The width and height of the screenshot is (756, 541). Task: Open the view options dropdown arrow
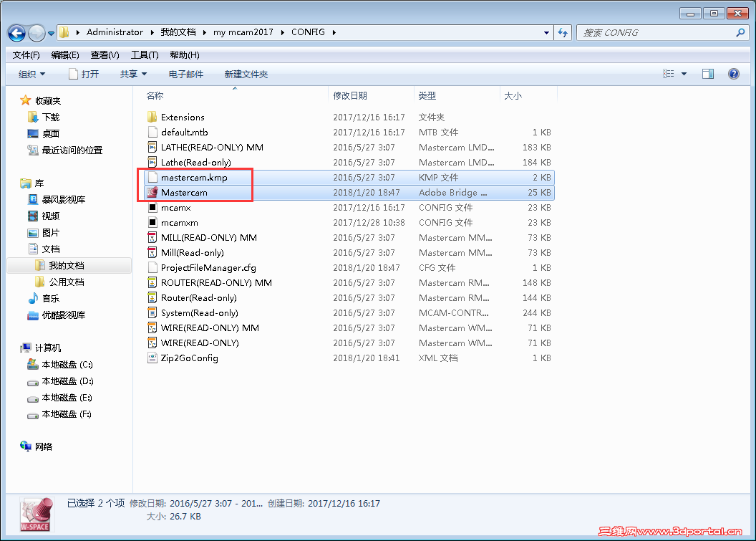coord(684,74)
